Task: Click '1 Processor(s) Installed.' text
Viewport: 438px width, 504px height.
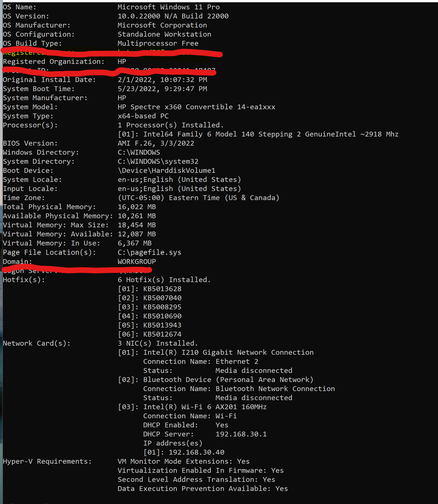Action: [171, 125]
